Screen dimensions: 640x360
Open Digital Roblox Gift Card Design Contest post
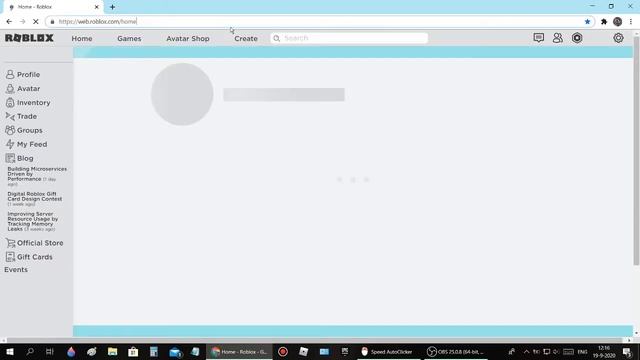(x=35, y=198)
